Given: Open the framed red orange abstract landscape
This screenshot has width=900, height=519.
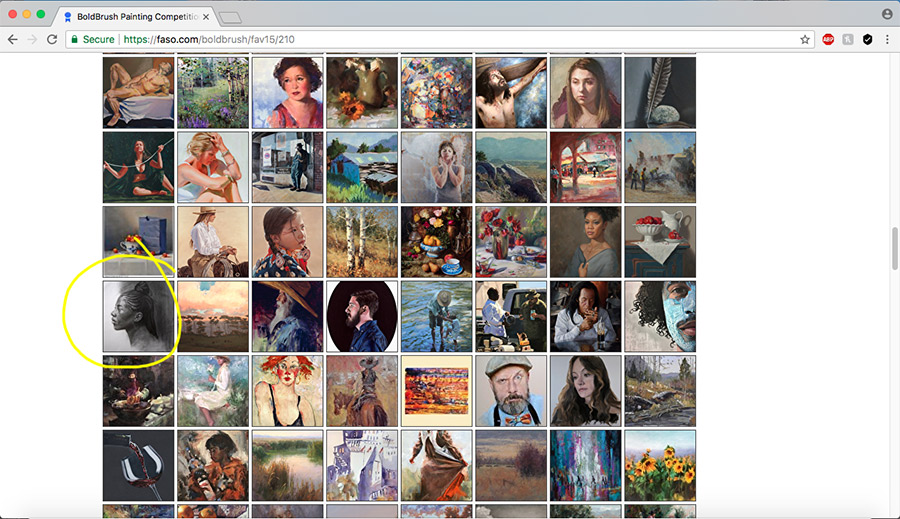Looking at the screenshot, I should click(x=437, y=391).
